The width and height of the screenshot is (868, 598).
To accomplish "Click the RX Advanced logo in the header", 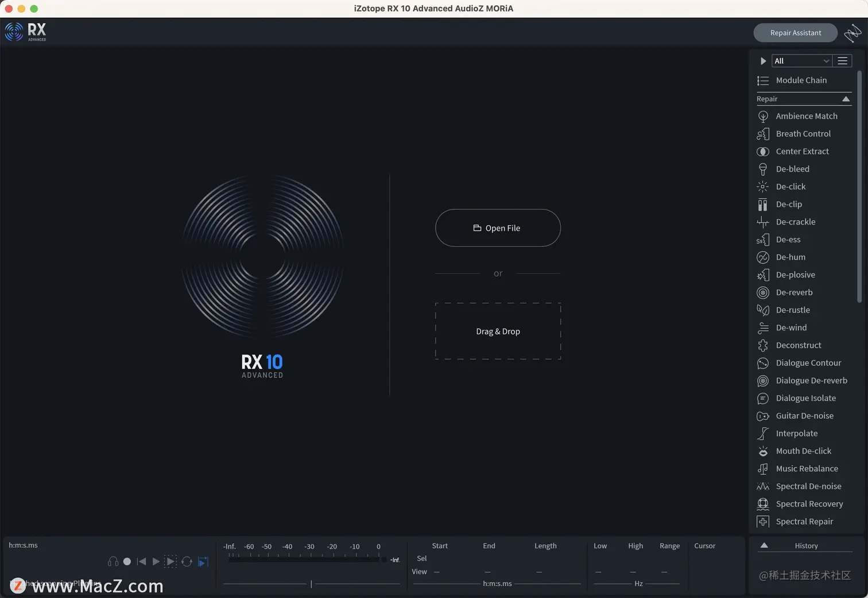I will (x=26, y=32).
